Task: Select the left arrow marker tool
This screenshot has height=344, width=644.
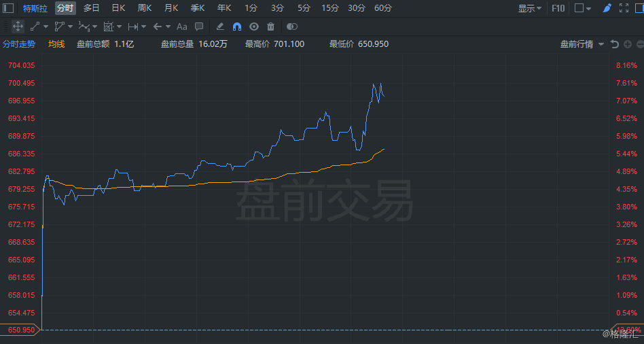Action: coord(157,27)
